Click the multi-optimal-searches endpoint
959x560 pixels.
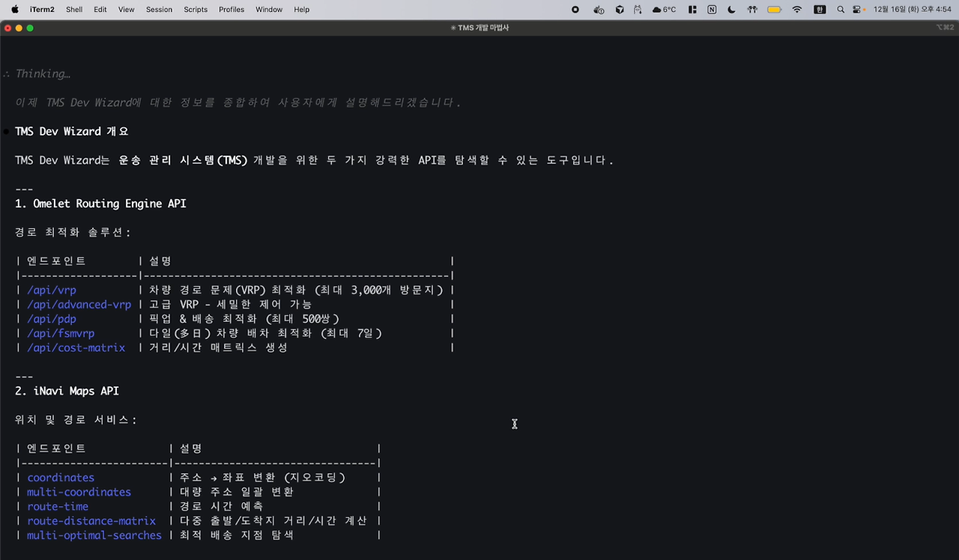94,535
